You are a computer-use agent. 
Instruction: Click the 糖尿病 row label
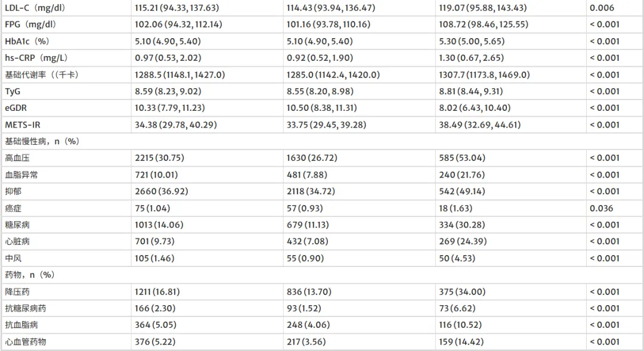[17, 225]
